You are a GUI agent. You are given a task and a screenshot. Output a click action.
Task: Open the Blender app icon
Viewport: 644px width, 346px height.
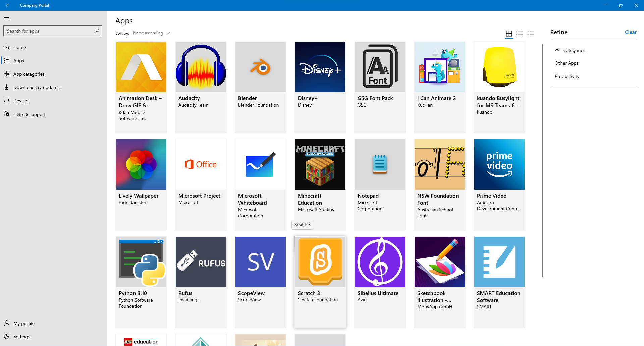coord(261,67)
